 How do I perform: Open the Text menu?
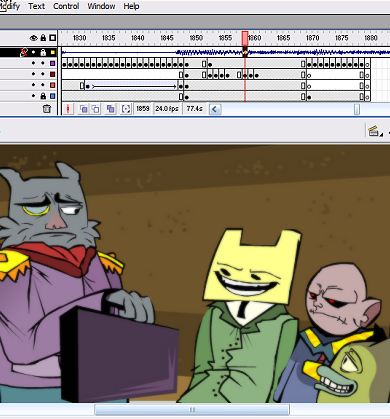(x=36, y=6)
